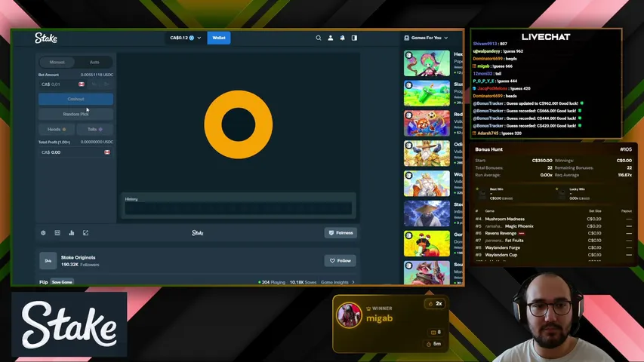
Task: Click the Games For You controller icon
Action: click(x=407, y=38)
